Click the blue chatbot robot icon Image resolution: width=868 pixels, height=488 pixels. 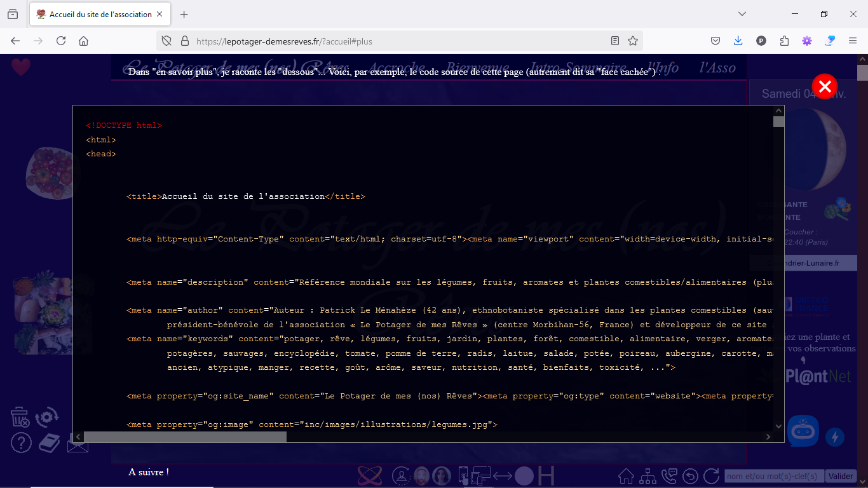tap(803, 431)
